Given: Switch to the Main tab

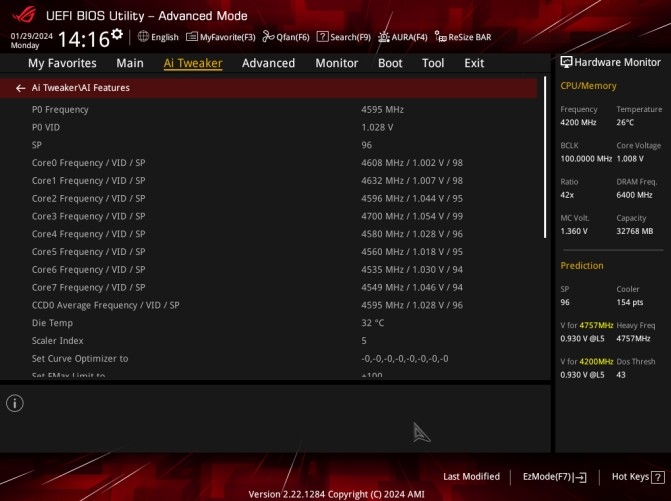Looking at the screenshot, I should [x=130, y=63].
